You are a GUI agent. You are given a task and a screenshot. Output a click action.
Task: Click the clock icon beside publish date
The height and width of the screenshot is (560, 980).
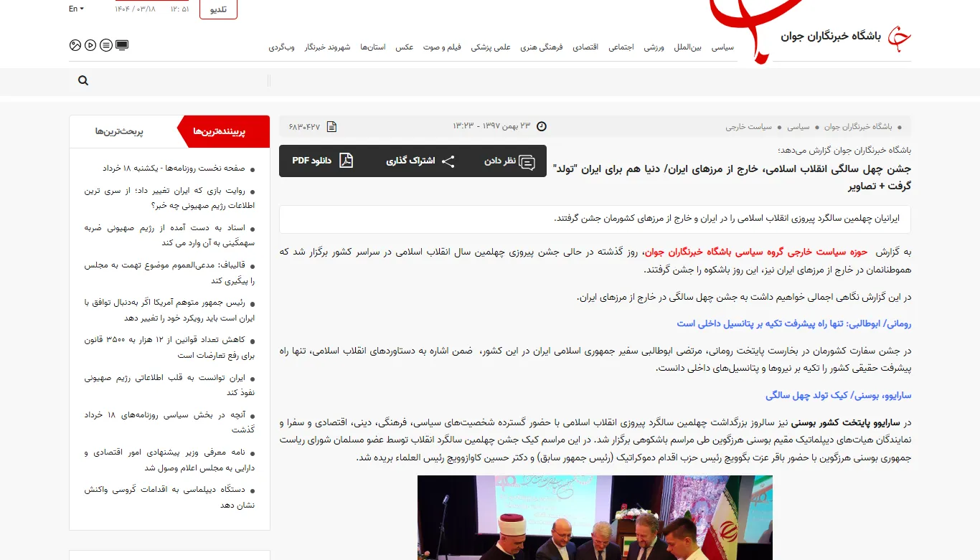point(541,125)
